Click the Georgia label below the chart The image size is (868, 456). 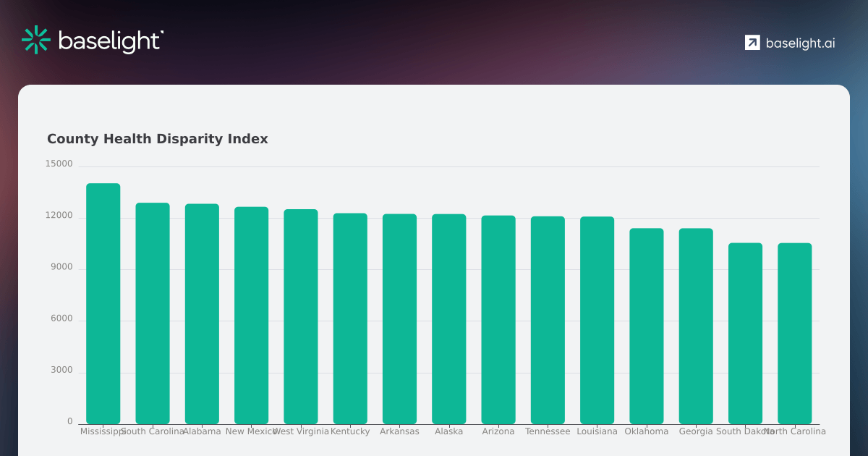tap(697, 431)
